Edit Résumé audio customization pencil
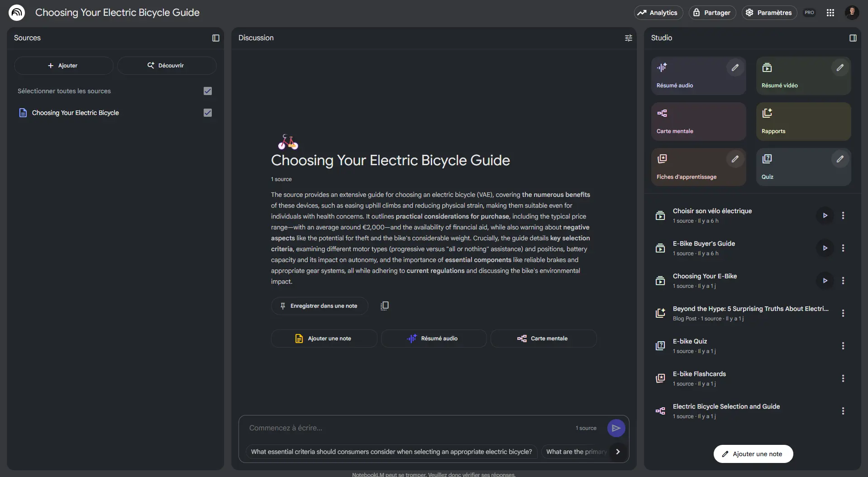The height and width of the screenshot is (477, 868). pyautogui.click(x=735, y=68)
